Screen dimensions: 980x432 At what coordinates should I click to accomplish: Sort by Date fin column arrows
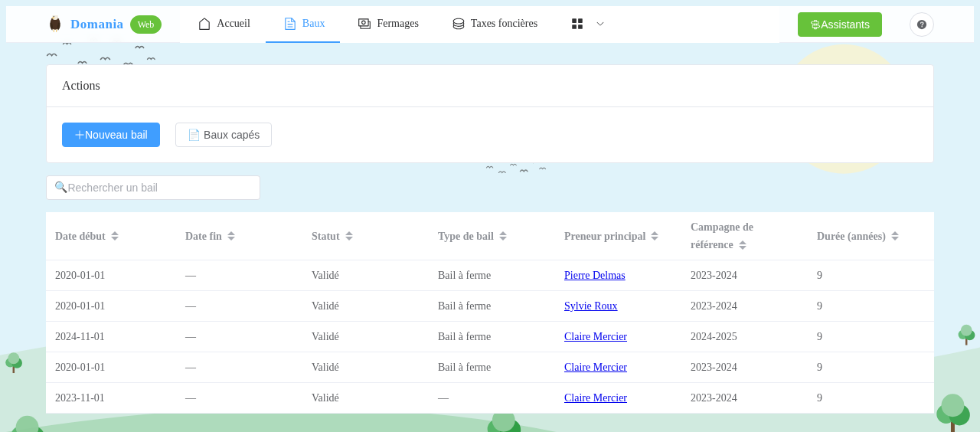tap(231, 236)
